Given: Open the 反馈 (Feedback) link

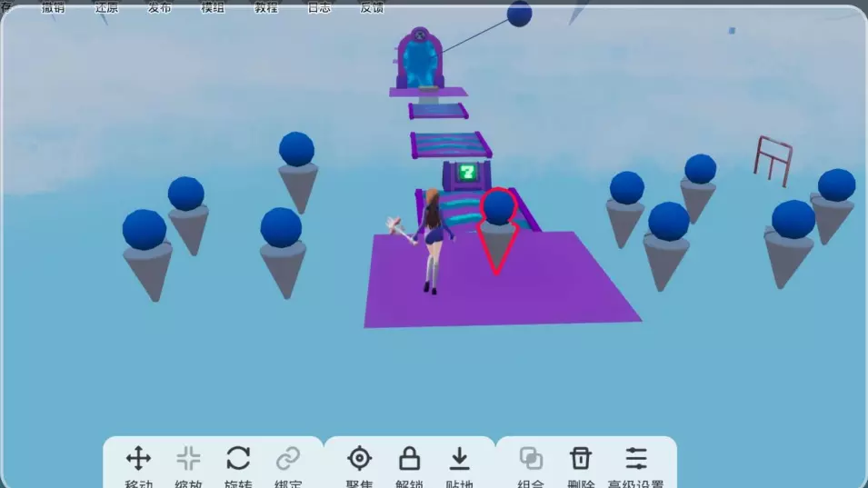Looking at the screenshot, I should coord(372,7).
